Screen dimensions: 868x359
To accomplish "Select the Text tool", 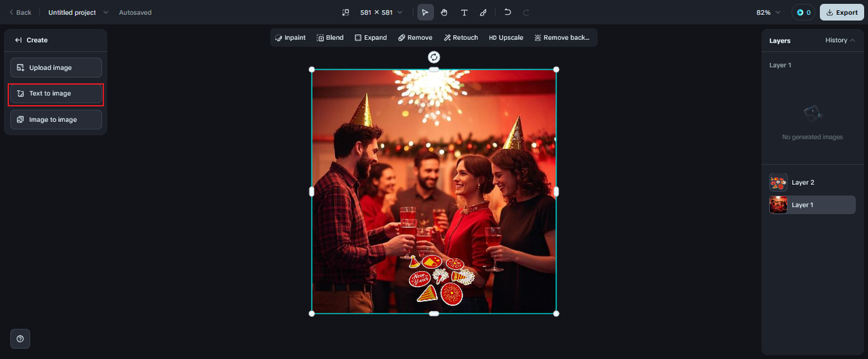I will click(x=464, y=12).
